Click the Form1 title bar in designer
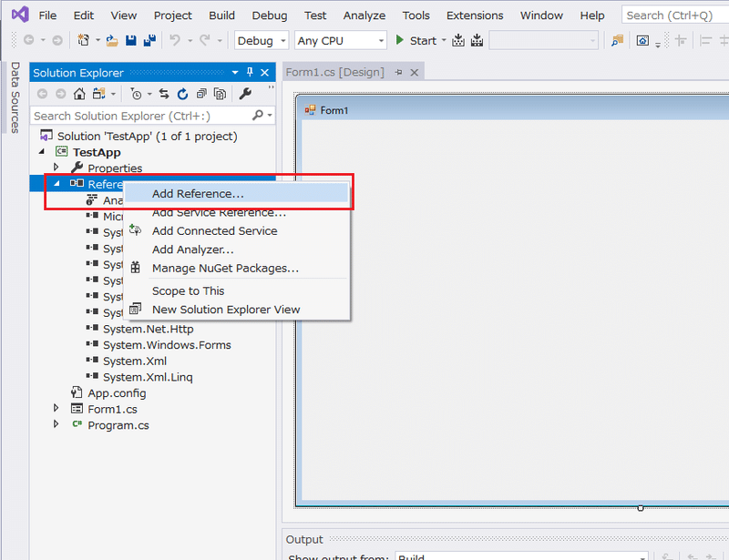This screenshot has height=560, width=729. coord(513,110)
